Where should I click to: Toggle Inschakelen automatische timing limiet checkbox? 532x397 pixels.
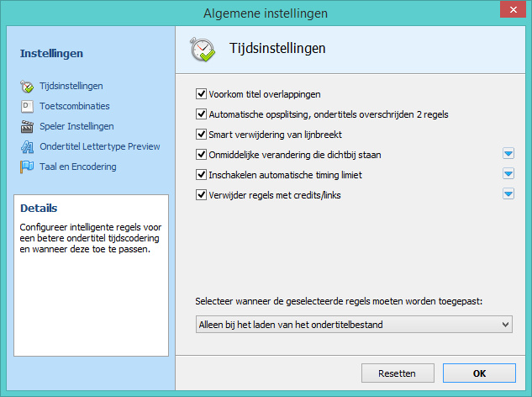201,175
